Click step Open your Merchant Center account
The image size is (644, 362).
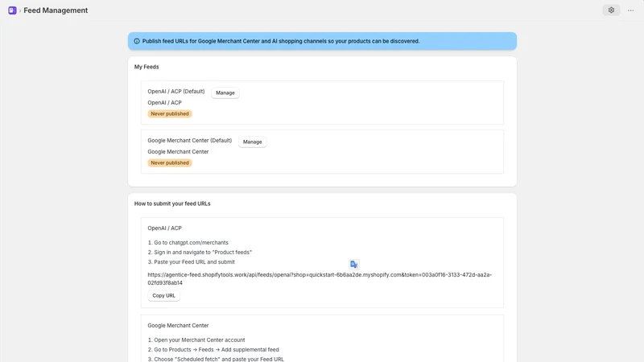click(196, 339)
